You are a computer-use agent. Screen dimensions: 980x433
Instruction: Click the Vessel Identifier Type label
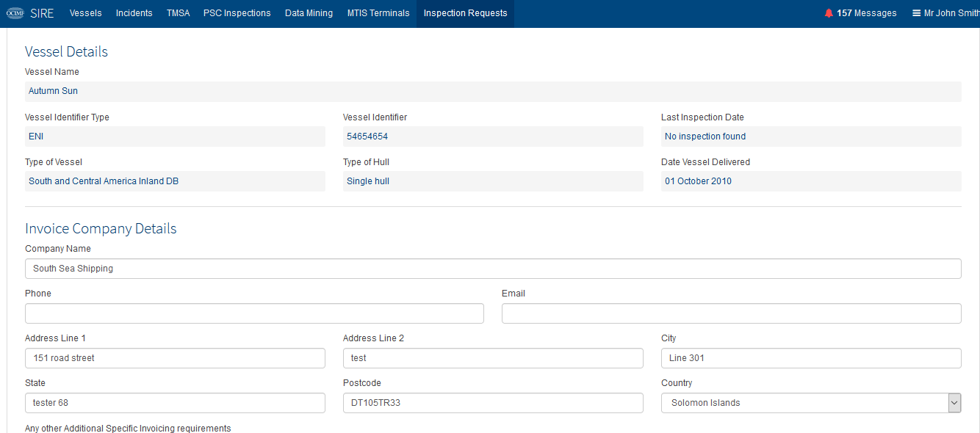(67, 117)
